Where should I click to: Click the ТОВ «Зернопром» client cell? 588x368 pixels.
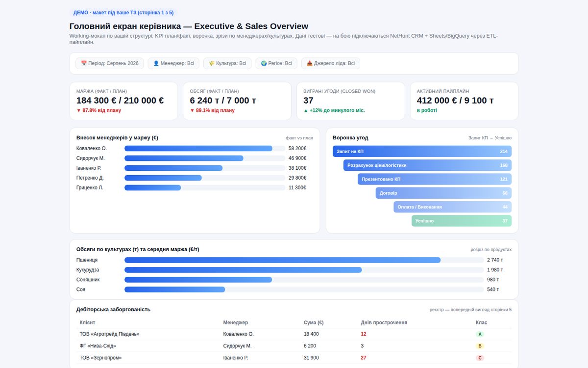click(101, 358)
